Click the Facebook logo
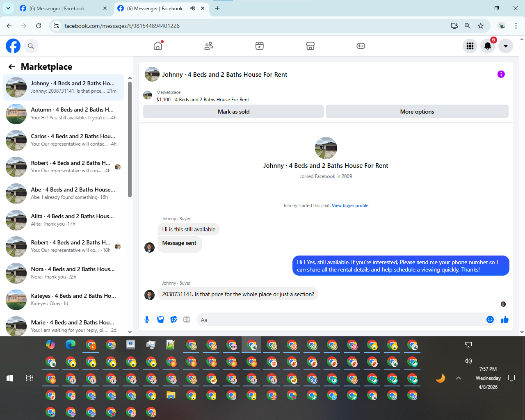 tap(13, 46)
